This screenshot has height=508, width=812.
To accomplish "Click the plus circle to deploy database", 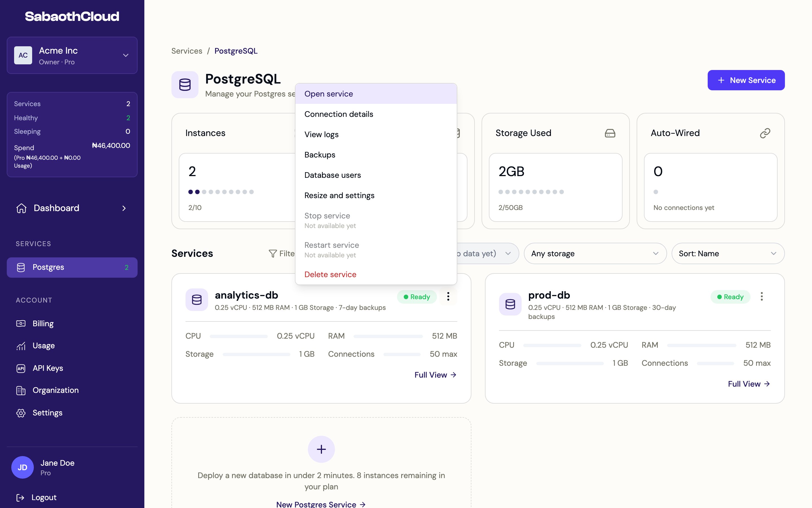I will [x=321, y=449].
